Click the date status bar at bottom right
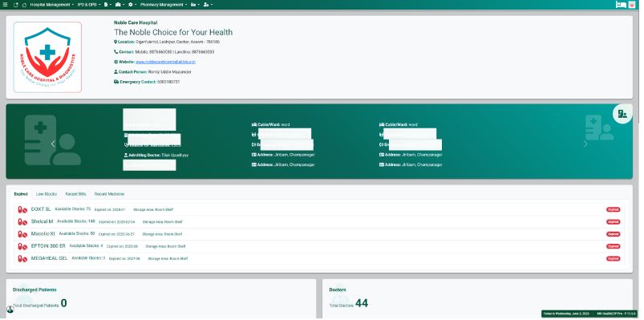644x320 pixels. (x=589, y=314)
